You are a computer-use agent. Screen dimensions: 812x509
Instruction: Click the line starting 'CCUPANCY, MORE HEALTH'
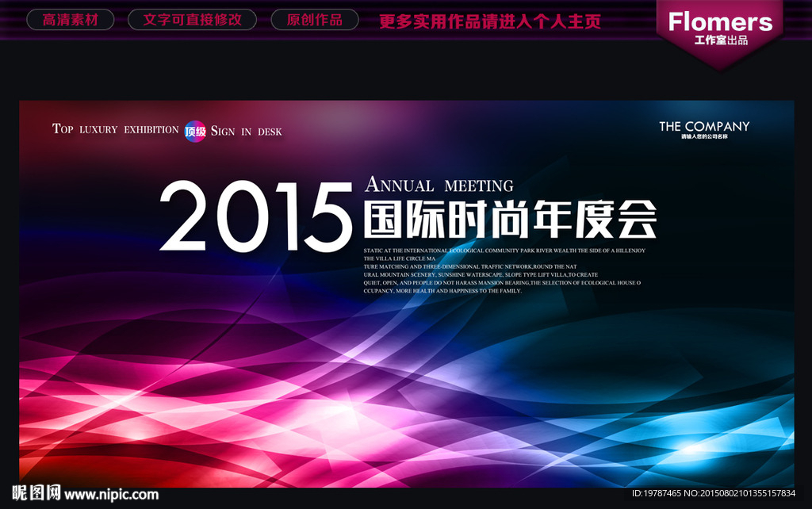click(442, 291)
